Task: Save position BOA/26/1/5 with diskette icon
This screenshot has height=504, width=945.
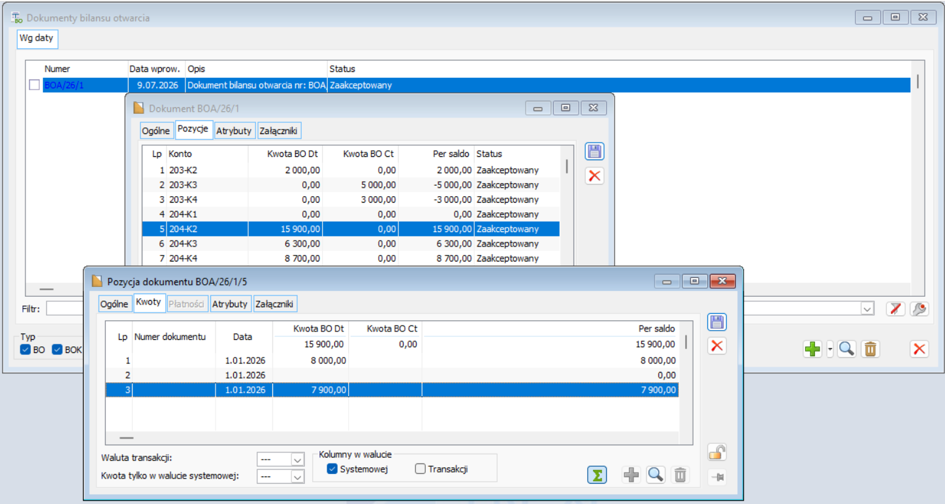Action: pyautogui.click(x=717, y=322)
